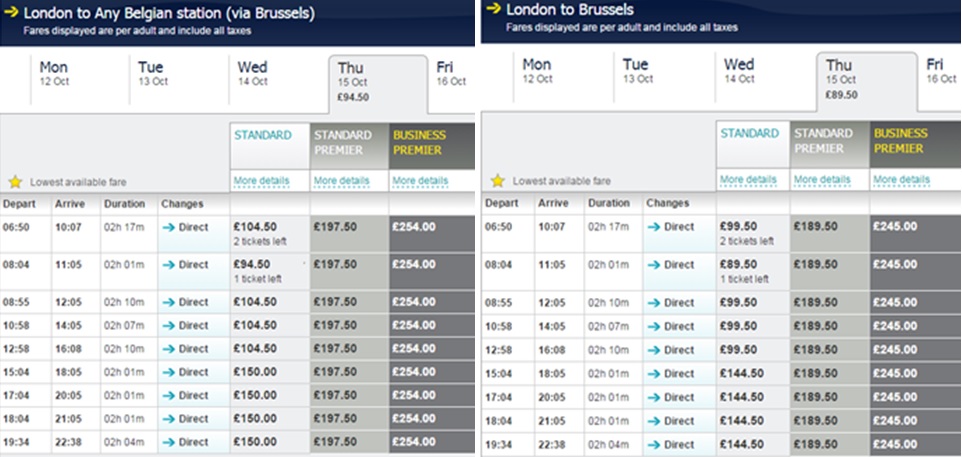Click Direct arrow for 08:04 right table
Viewport: 962px width, 457px height.
click(x=654, y=265)
